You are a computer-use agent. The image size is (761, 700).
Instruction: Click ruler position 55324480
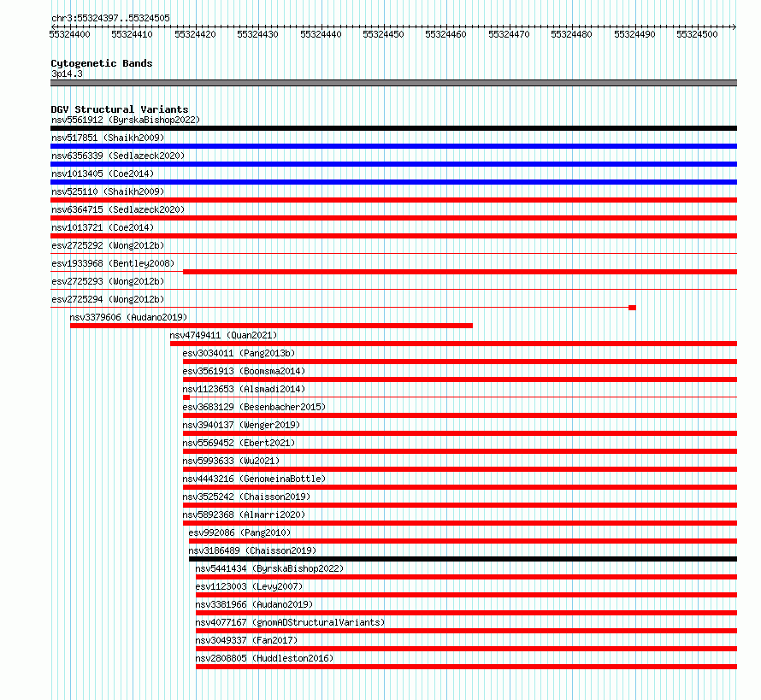[x=572, y=34]
